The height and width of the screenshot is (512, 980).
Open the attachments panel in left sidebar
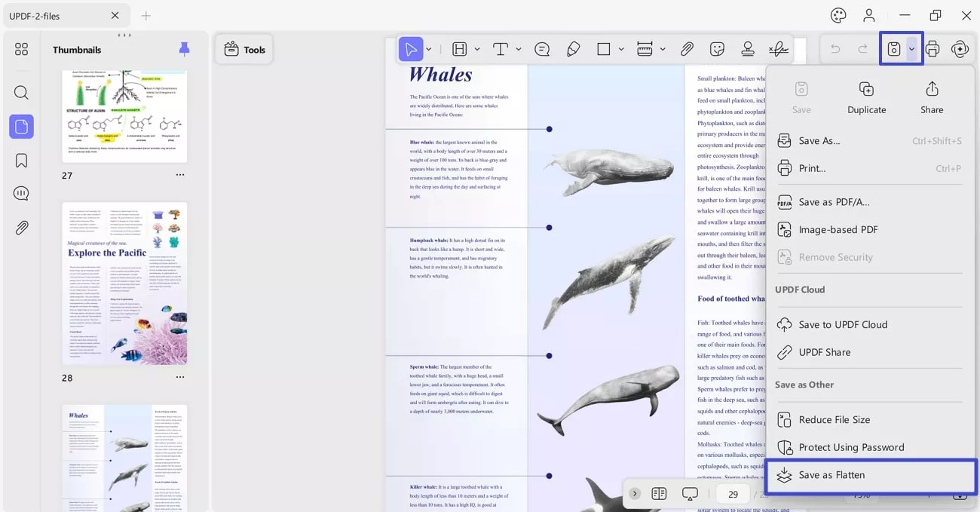pyautogui.click(x=21, y=228)
